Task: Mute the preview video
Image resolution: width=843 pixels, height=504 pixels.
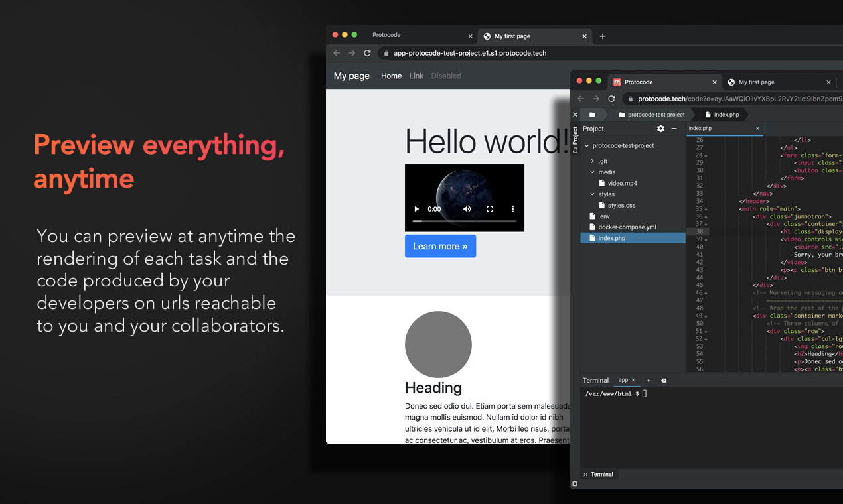Action: (x=467, y=209)
